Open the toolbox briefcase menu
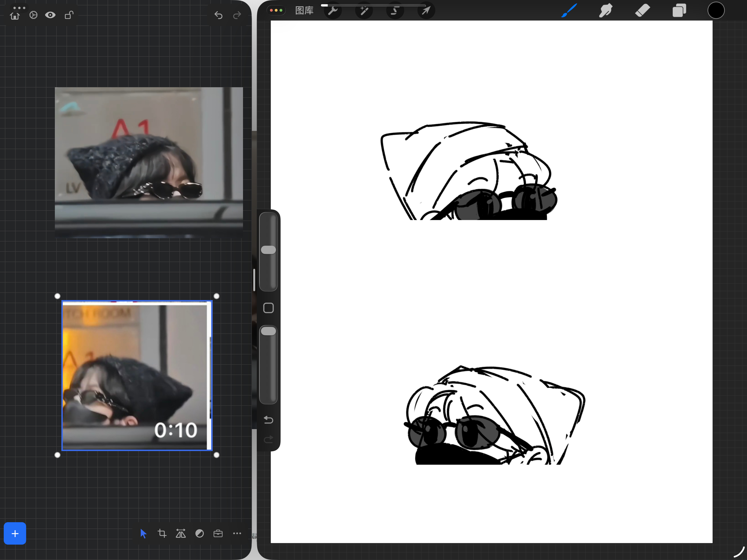The image size is (747, 560). click(x=218, y=533)
